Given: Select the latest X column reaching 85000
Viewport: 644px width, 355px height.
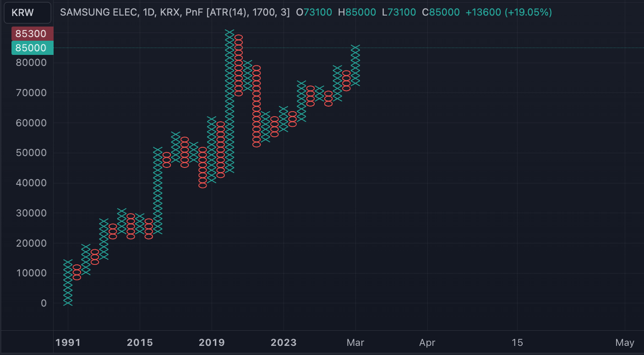Looking at the screenshot, I should [355, 65].
